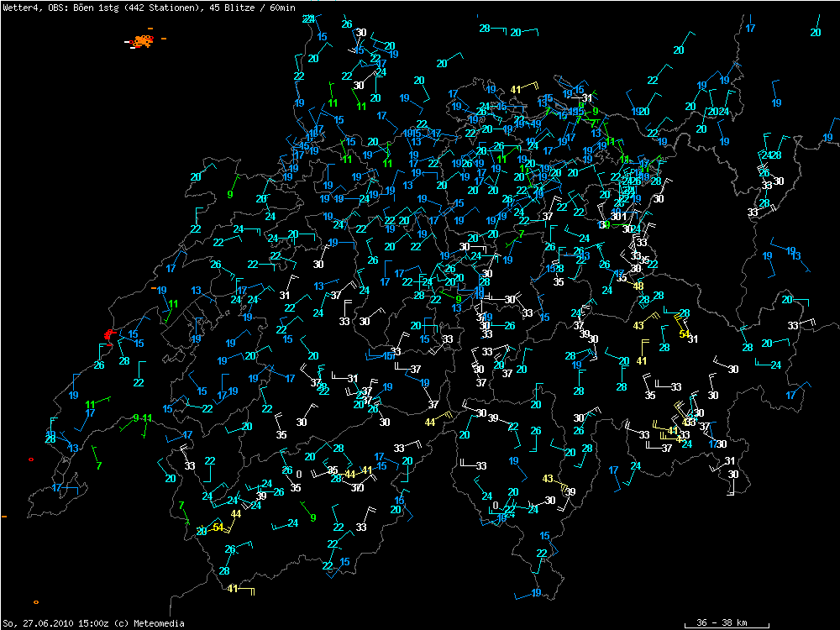Select the yellow 48 gust station marker
Image resolution: width=840 pixels, height=630 pixels.
(638, 286)
